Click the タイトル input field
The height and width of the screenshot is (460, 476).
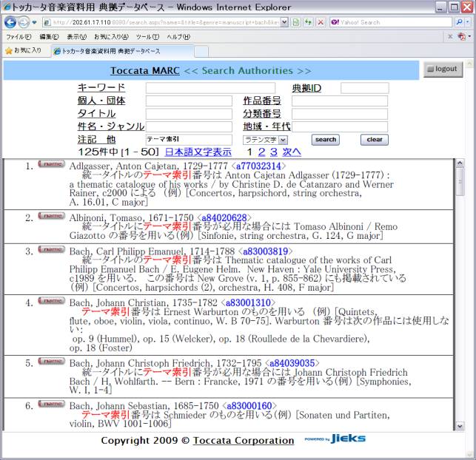point(189,114)
